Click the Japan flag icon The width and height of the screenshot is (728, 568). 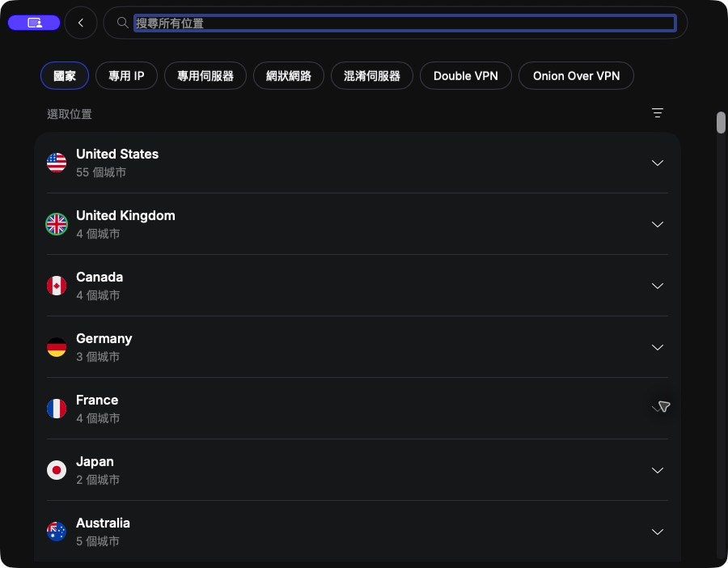57,470
